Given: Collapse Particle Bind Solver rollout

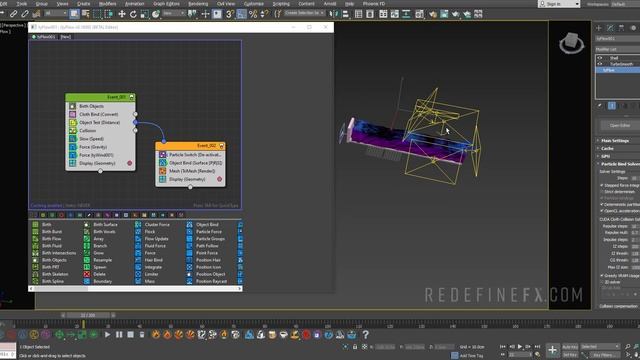Looking at the screenshot, I should (x=618, y=164).
